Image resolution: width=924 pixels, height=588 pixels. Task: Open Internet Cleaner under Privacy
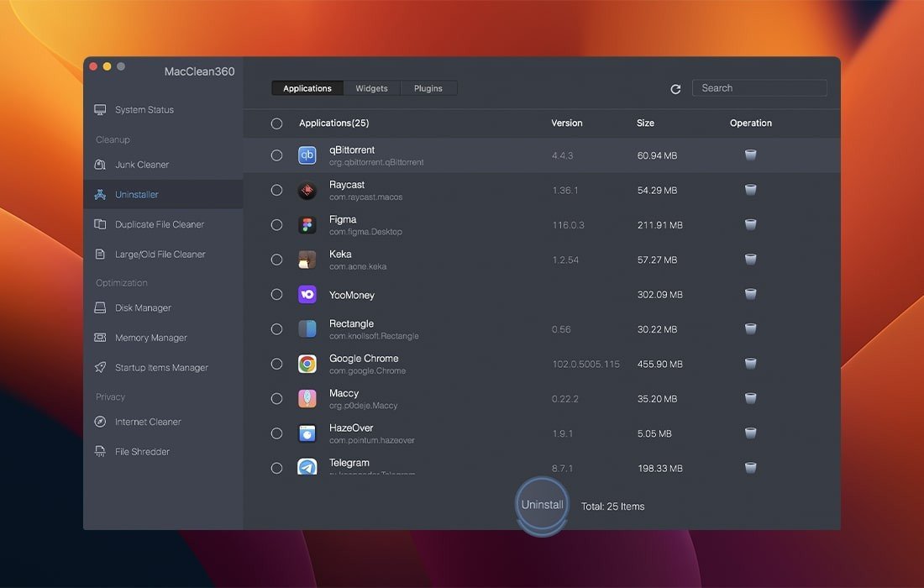147,422
